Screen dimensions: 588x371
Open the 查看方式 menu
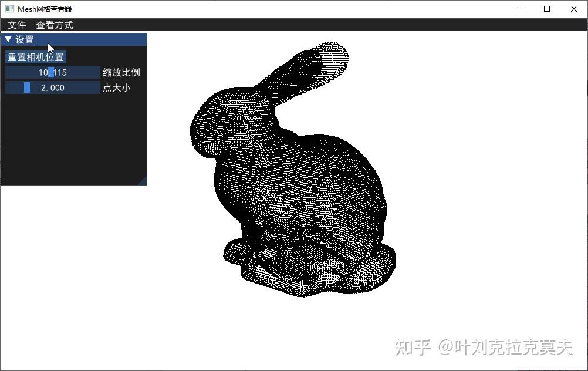(x=54, y=25)
